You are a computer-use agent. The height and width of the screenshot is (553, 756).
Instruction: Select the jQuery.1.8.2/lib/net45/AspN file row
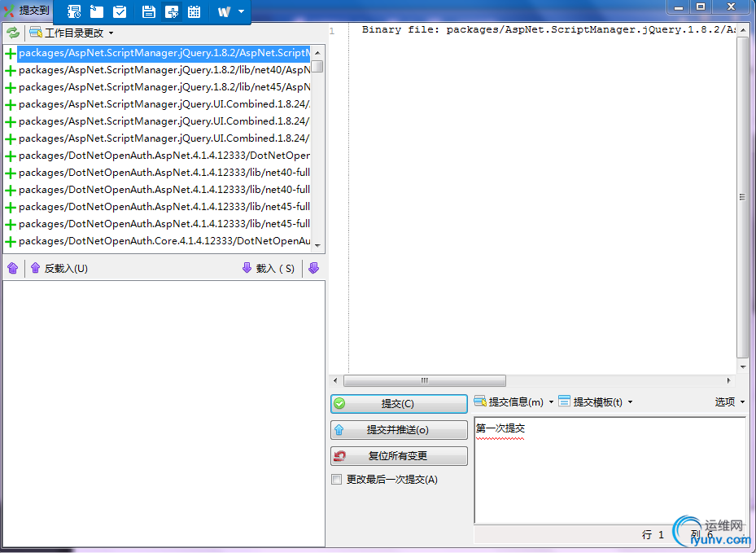pyautogui.click(x=157, y=87)
